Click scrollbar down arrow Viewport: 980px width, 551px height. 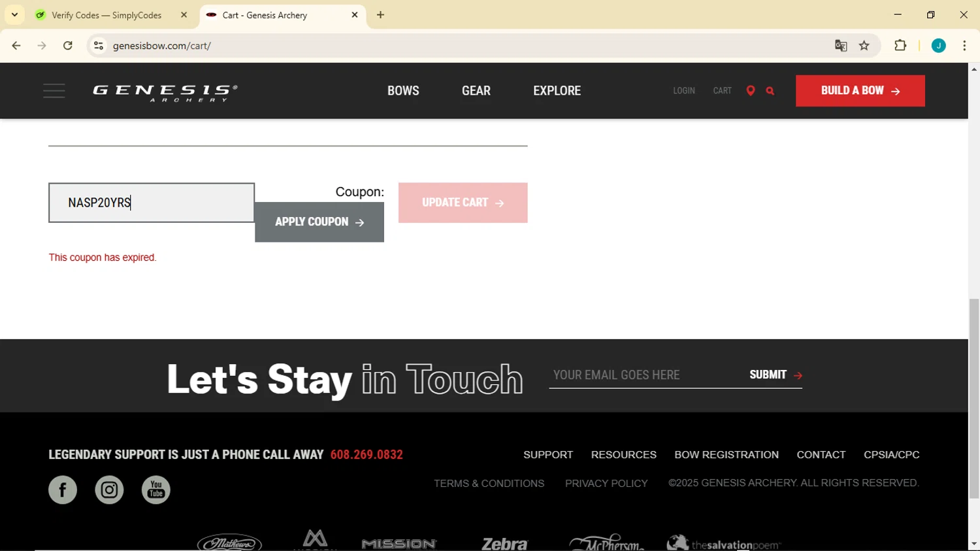pos(974,544)
